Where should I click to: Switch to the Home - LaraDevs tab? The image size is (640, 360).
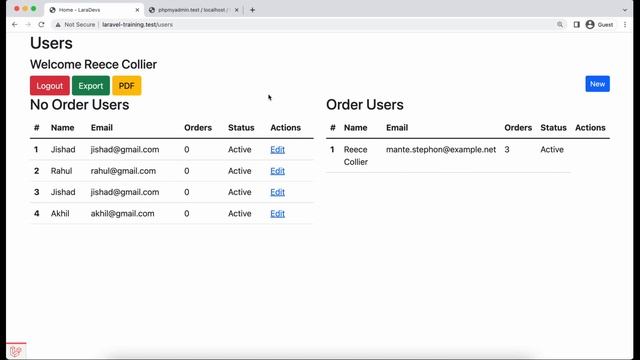pos(93,10)
